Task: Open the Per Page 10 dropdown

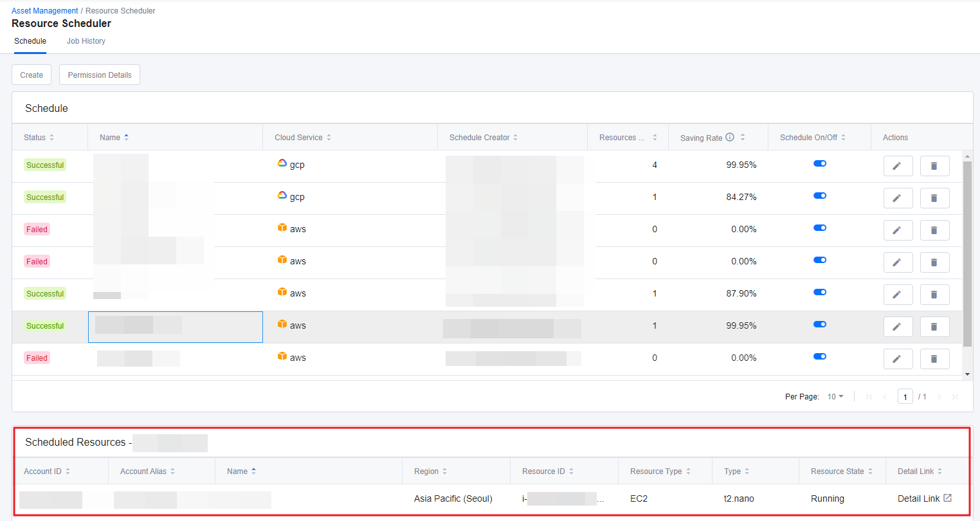Action: pyautogui.click(x=835, y=397)
